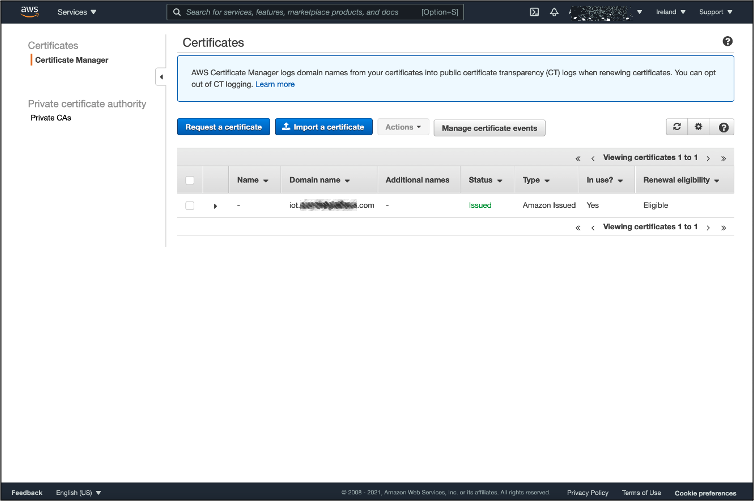The image size is (754, 501).
Task: Open the Actions dropdown
Action: [x=403, y=127]
